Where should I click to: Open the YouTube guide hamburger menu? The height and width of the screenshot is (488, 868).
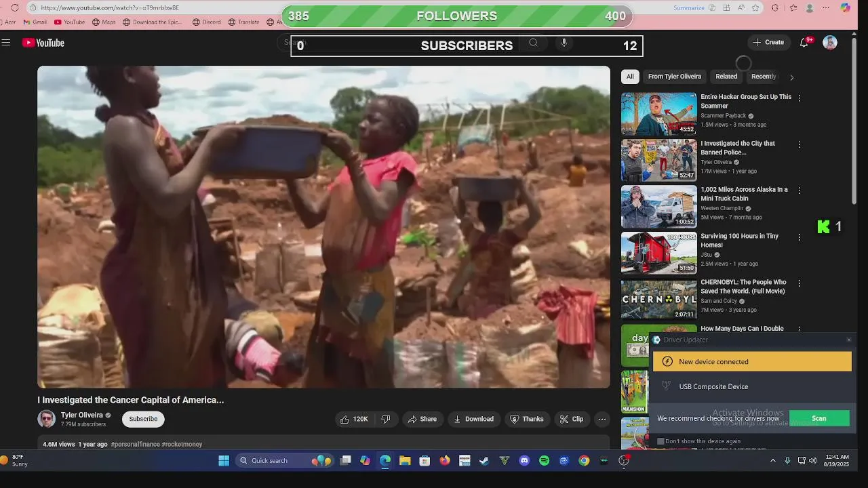[6, 43]
